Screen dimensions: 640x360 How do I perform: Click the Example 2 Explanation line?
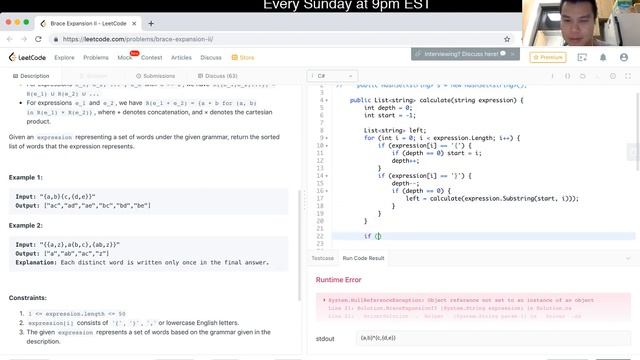pos(142,262)
